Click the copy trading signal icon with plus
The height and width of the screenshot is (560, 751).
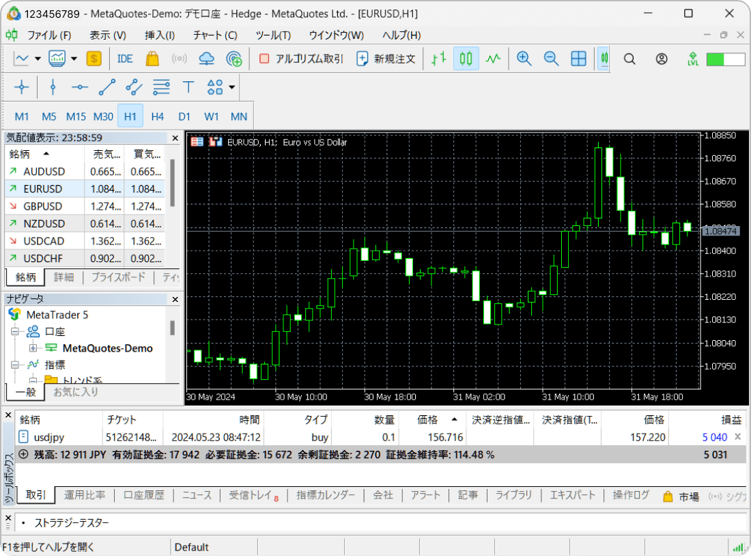pyautogui.click(x=234, y=59)
